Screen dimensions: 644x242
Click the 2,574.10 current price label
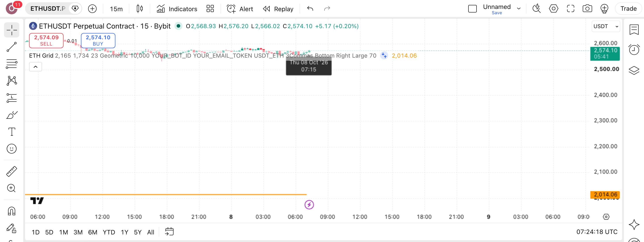click(605, 53)
